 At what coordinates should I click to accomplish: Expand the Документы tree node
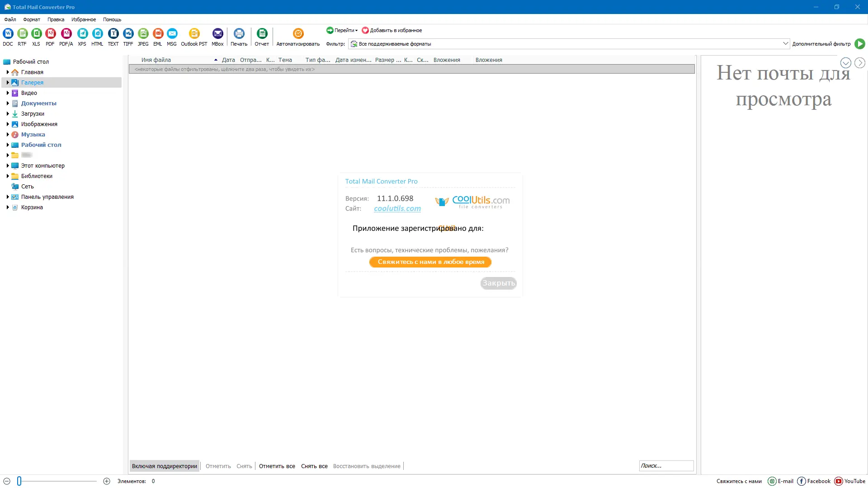[x=8, y=103]
